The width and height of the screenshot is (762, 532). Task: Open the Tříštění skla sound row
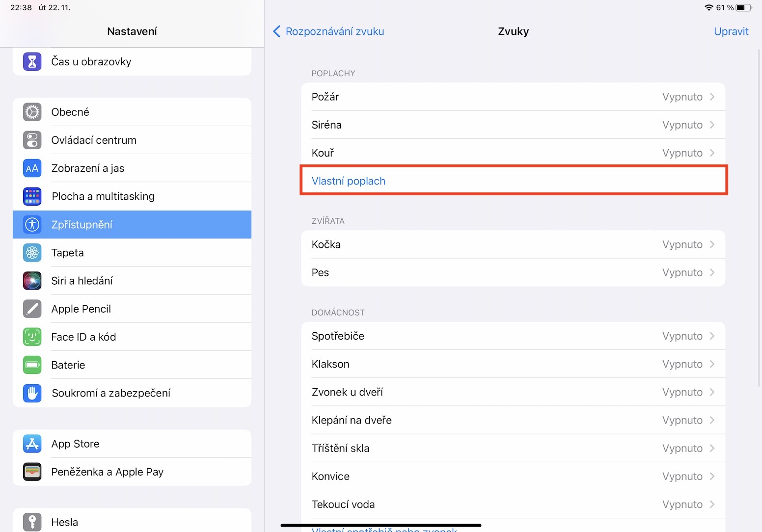click(513, 448)
